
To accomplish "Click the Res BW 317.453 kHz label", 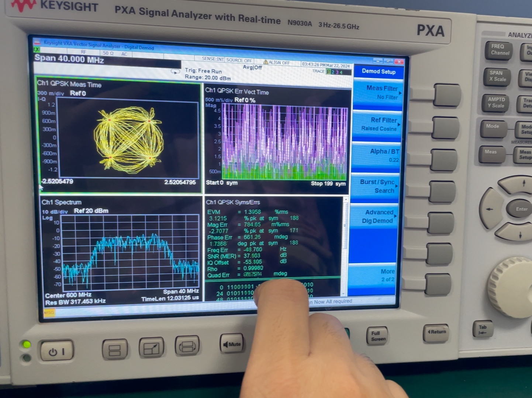I will click(75, 302).
